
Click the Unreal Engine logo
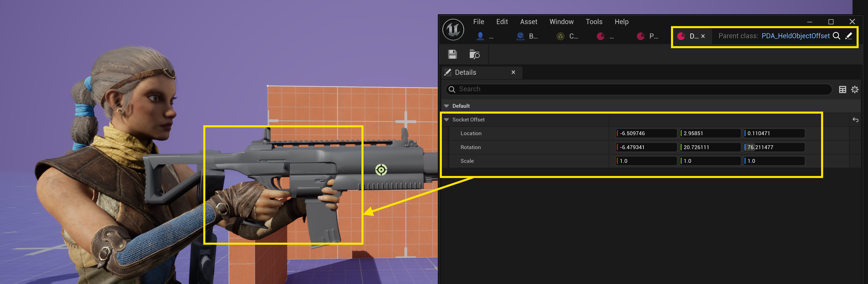[x=453, y=30]
